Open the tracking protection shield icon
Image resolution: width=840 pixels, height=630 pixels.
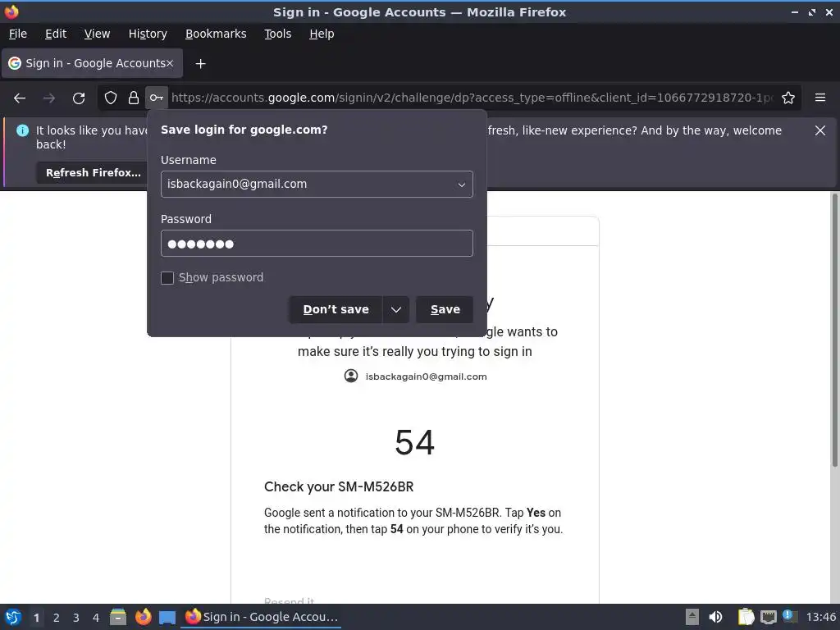tap(111, 98)
